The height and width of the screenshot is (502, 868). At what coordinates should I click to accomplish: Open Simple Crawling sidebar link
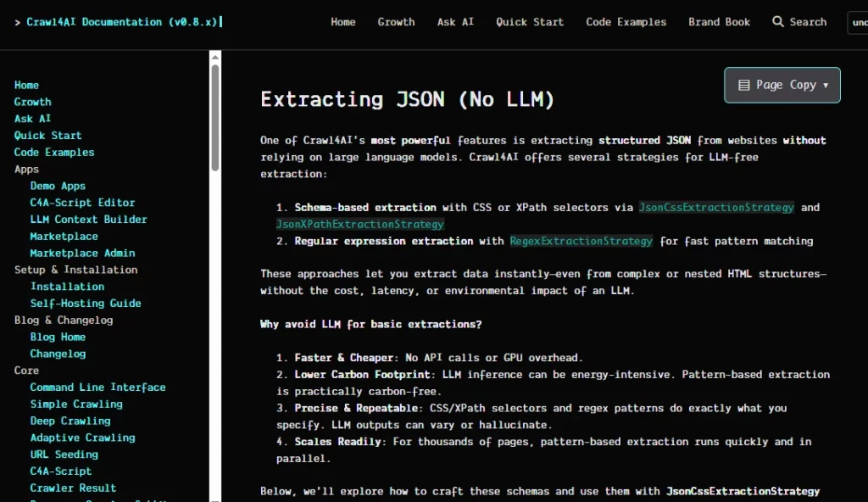pyautogui.click(x=76, y=404)
